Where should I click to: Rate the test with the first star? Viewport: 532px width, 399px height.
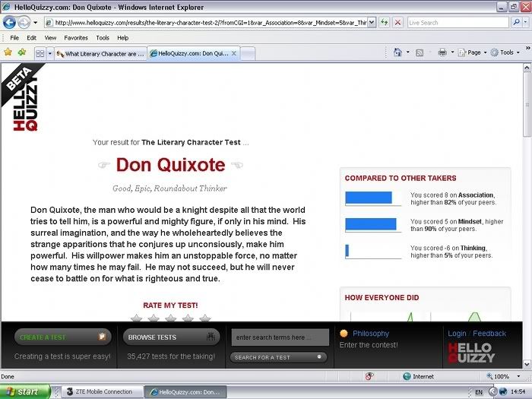[136, 318]
